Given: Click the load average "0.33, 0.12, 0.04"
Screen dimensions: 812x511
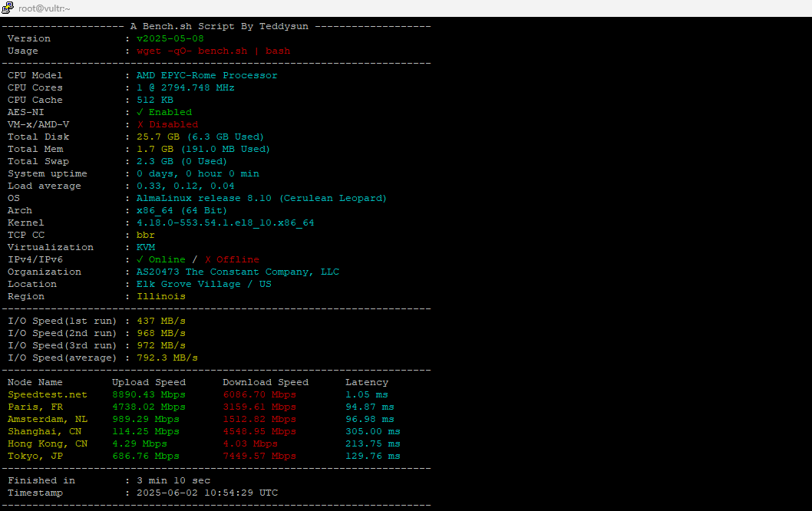Looking at the screenshot, I should (x=186, y=186).
